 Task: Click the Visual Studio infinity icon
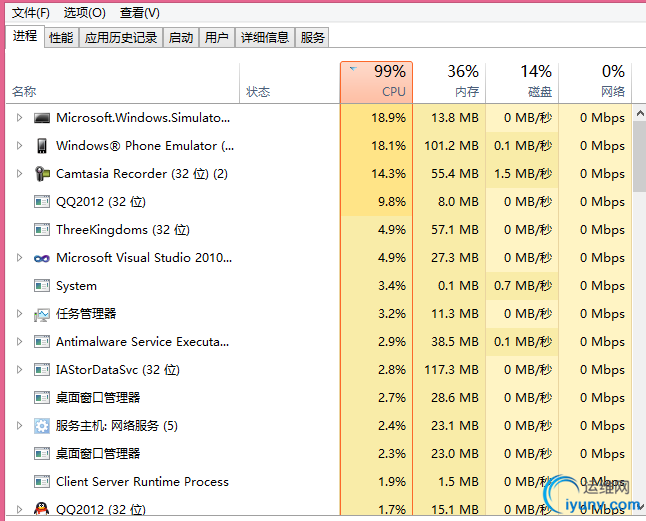tap(42, 258)
